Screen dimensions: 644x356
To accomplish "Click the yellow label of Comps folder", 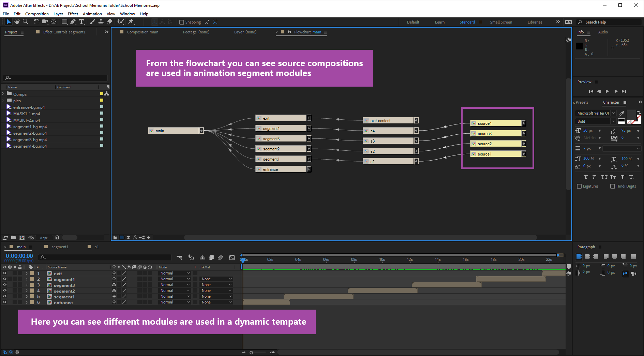I will (x=102, y=94).
